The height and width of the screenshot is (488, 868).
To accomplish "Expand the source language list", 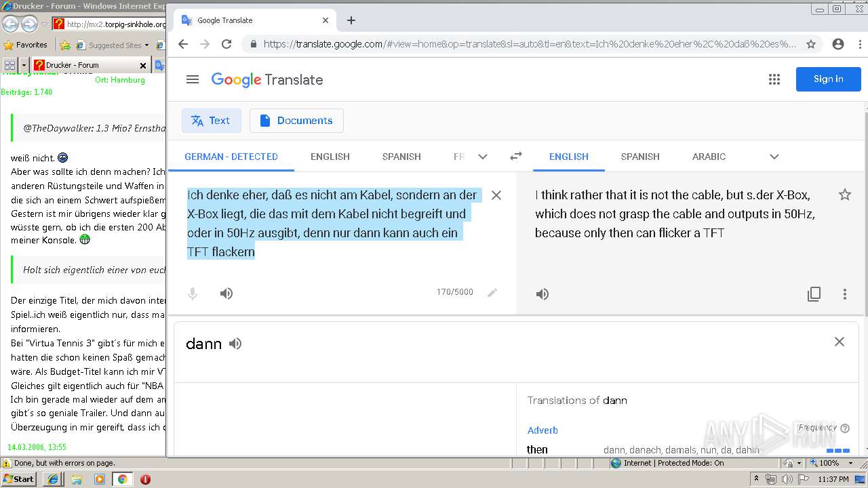I will (483, 157).
